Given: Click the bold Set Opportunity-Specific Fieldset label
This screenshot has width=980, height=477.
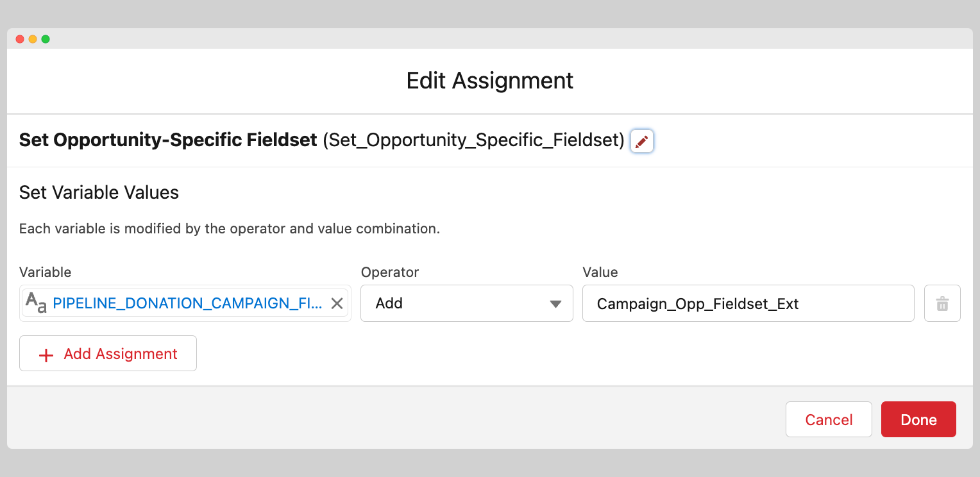Looking at the screenshot, I should point(168,140).
